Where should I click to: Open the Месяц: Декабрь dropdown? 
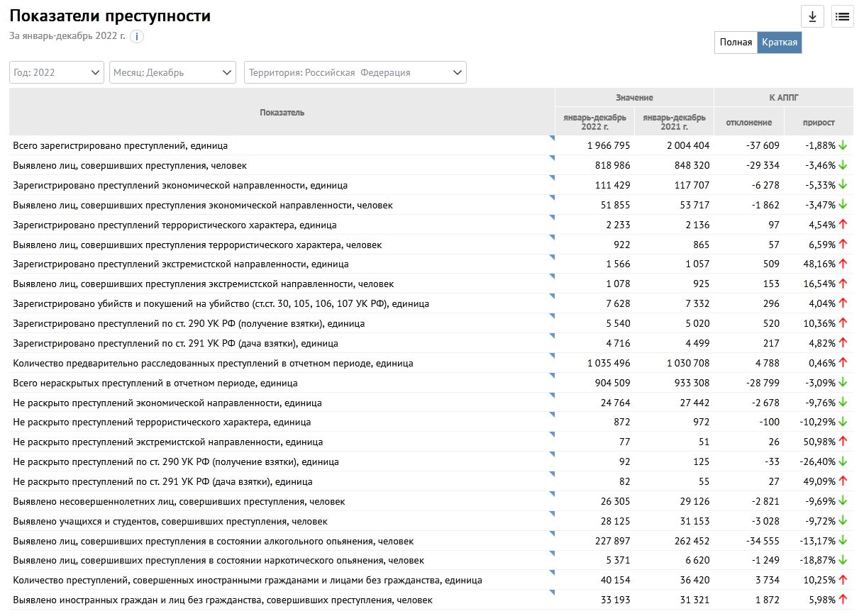tap(173, 72)
